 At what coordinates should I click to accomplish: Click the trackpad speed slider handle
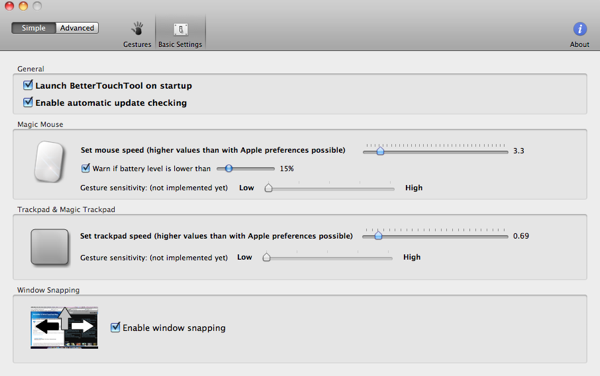click(x=378, y=236)
